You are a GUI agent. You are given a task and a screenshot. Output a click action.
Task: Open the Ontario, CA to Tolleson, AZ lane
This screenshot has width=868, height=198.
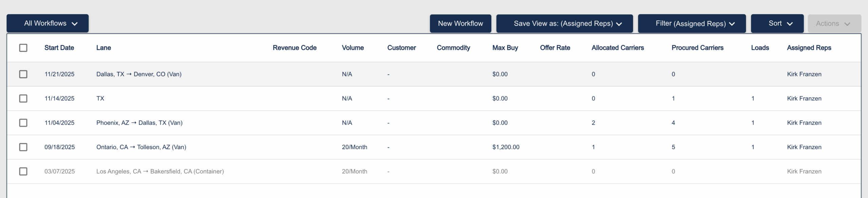click(141, 147)
